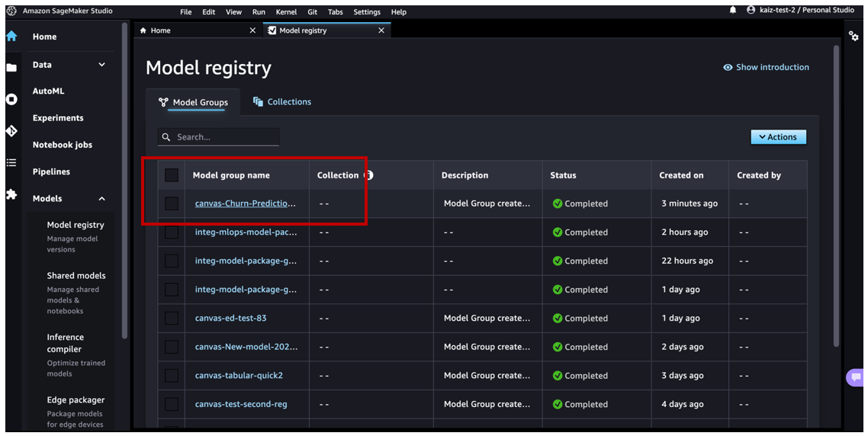The height and width of the screenshot is (436, 868).
Task: Click the search magnifier icon
Action: 166,137
